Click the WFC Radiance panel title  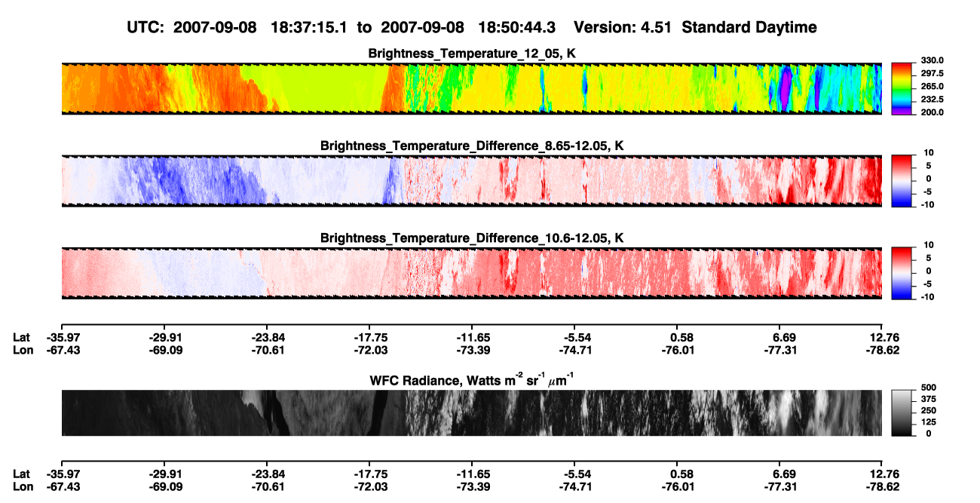tap(471, 380)
